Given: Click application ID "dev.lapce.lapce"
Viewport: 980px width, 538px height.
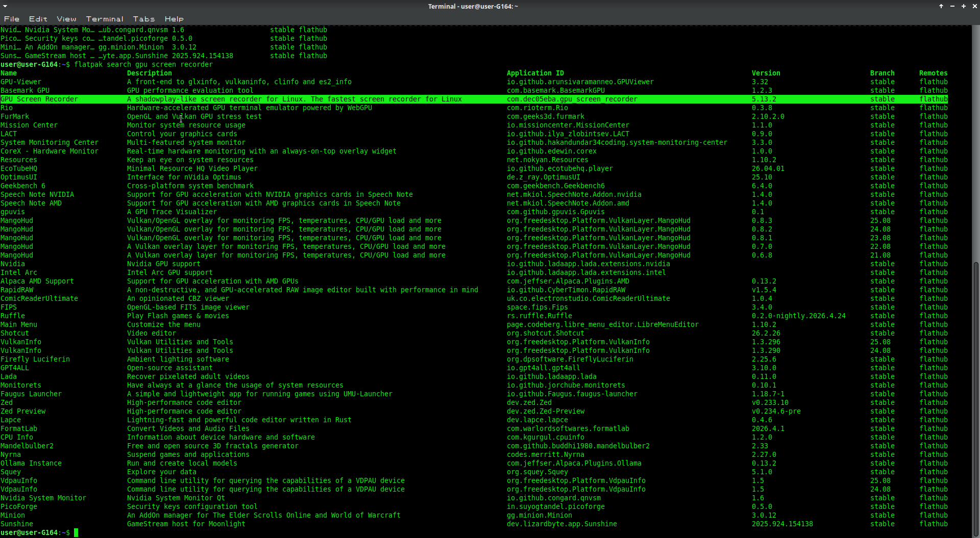Looking at the screenshot, I should [537, 420].
